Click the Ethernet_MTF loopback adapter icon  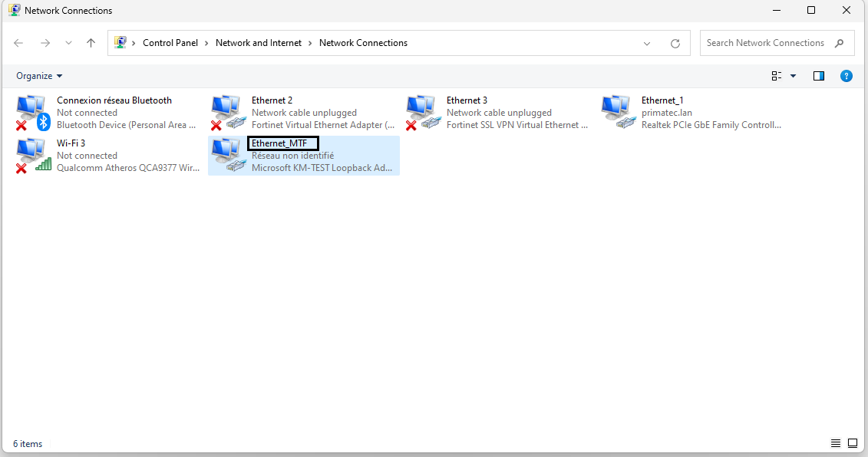click(227, 155)
